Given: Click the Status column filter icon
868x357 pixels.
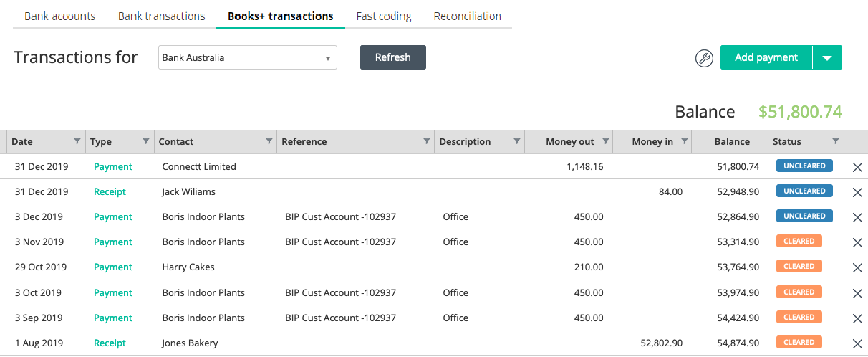Looking at the screenshot, I should coord(835,141).
